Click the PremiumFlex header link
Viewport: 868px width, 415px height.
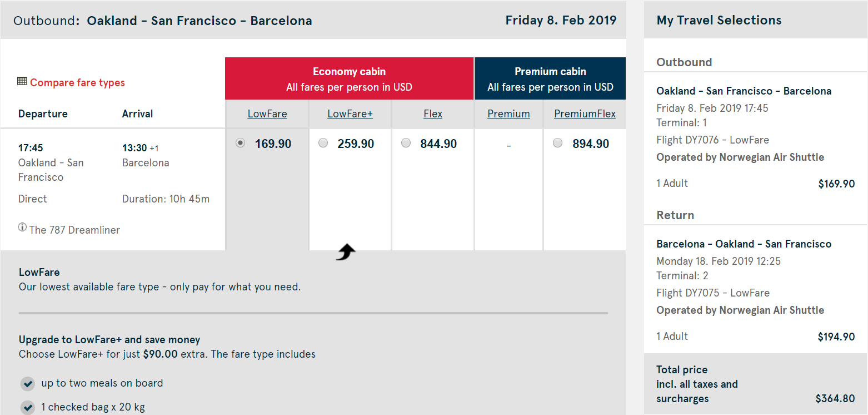(x=585, y=114)
